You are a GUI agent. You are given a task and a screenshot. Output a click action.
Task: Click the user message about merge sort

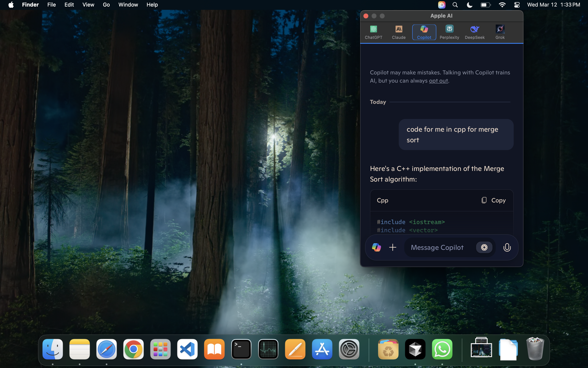pyautogui.click(x=456, y=135)
